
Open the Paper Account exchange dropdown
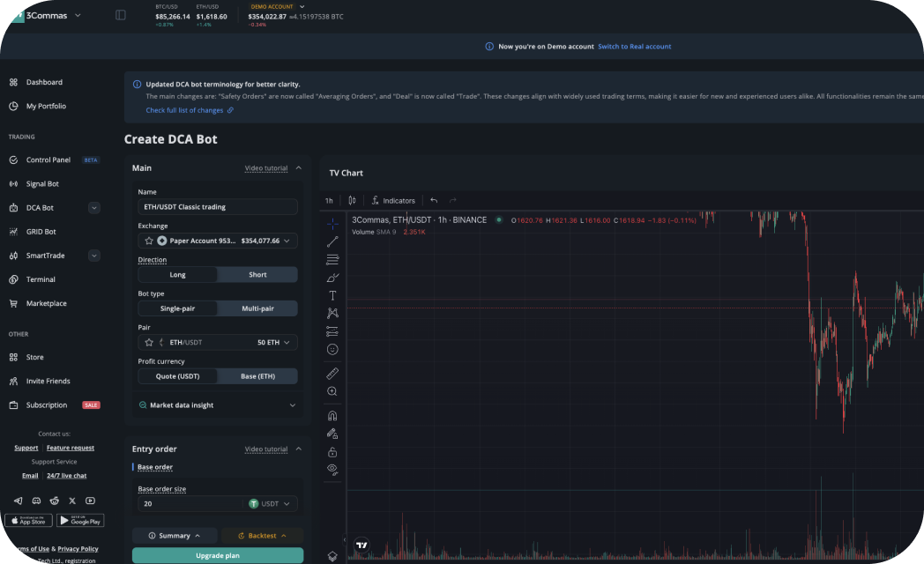click(x=218, y=241)
